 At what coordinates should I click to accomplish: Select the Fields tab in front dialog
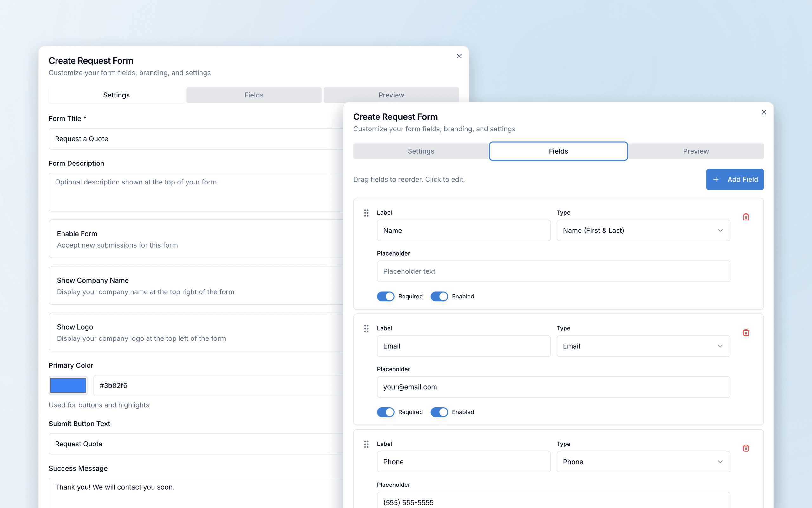558,151
